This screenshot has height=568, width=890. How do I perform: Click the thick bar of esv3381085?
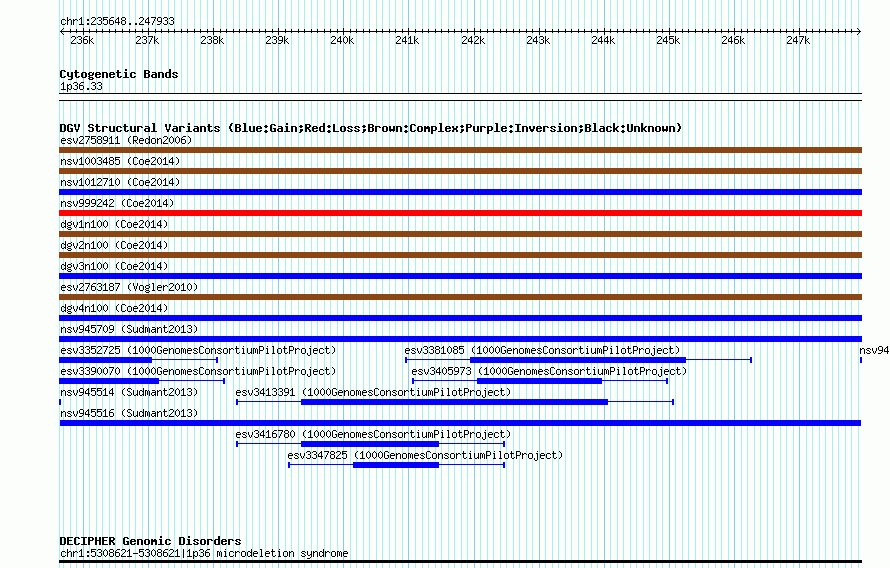pyautogui.click(x=578, y=360)
